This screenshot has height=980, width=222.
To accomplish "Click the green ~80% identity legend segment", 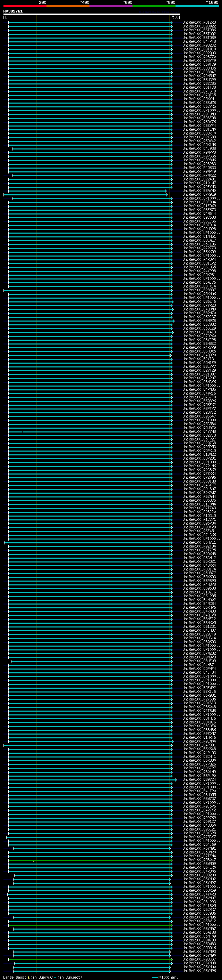I will (154, 6).
